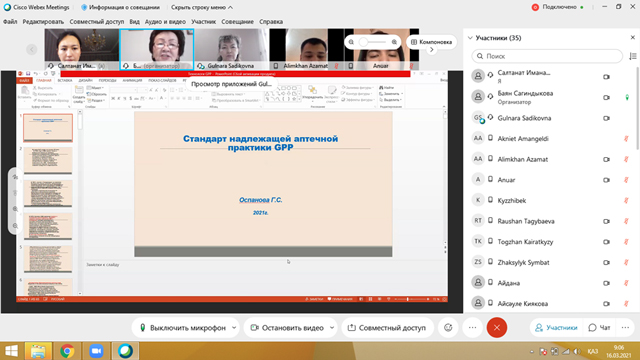Click the zoom out magnifier by slider
The width and height of the screenshot is (640, 360).
(351, 42)
